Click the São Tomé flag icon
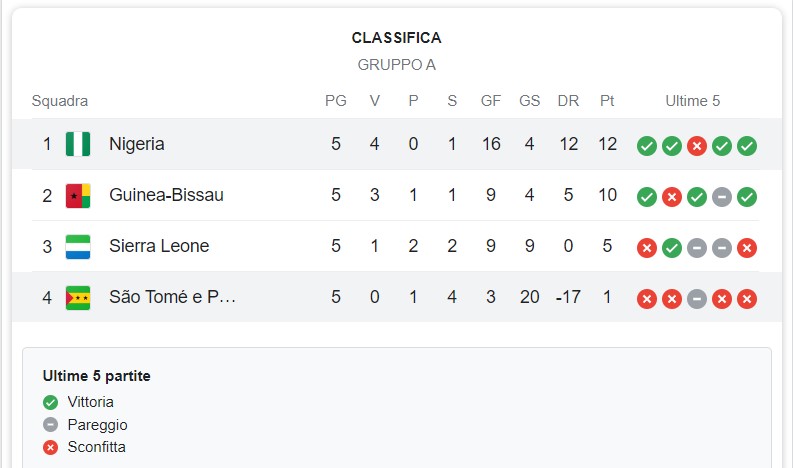This screenshot has width=793, height=468. tap(78, 298)
